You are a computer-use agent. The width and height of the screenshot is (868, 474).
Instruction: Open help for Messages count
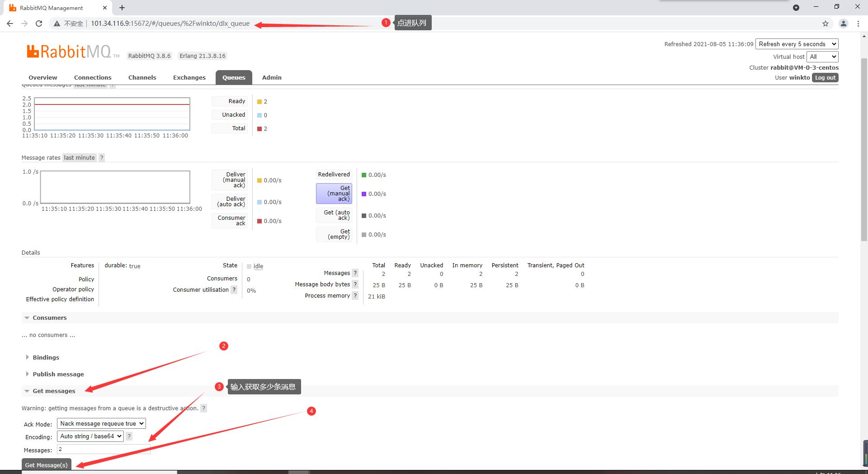(355, 273)
